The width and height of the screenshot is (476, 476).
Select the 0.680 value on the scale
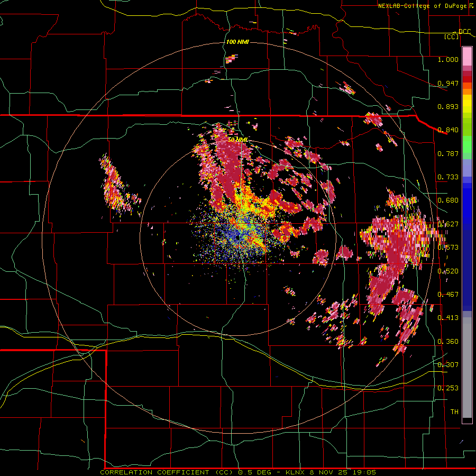[x=448, y=200]
